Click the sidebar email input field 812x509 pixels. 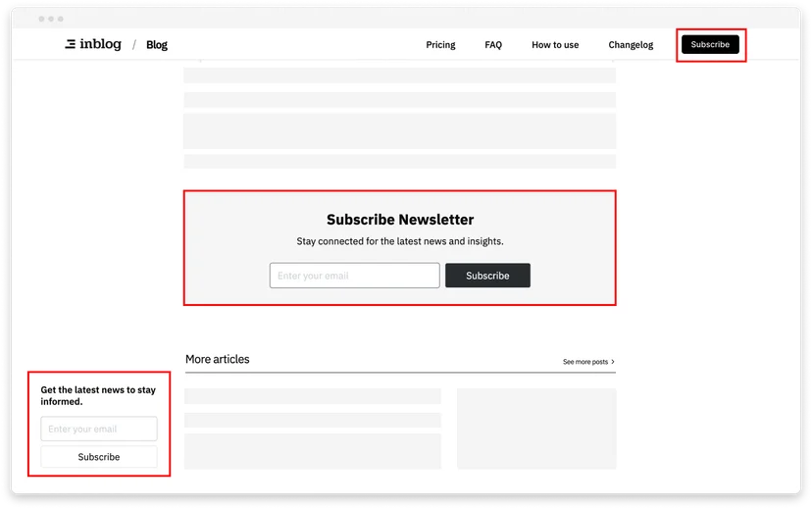99,429
